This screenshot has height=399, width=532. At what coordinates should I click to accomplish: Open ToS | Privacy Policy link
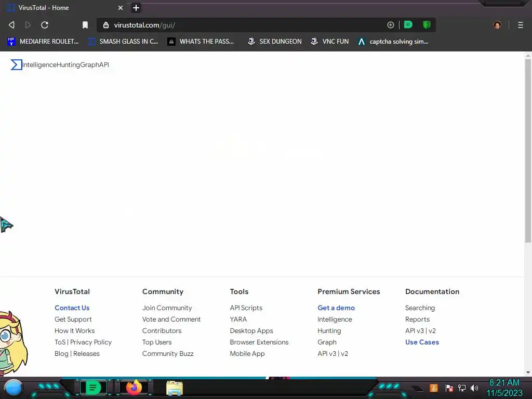tap(83, 342)
